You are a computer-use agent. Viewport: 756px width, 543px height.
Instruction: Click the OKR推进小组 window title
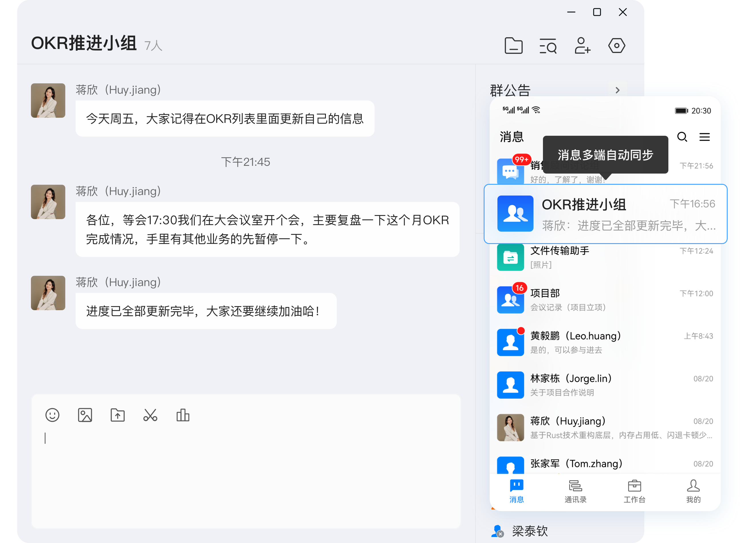(x=84, y=43)
